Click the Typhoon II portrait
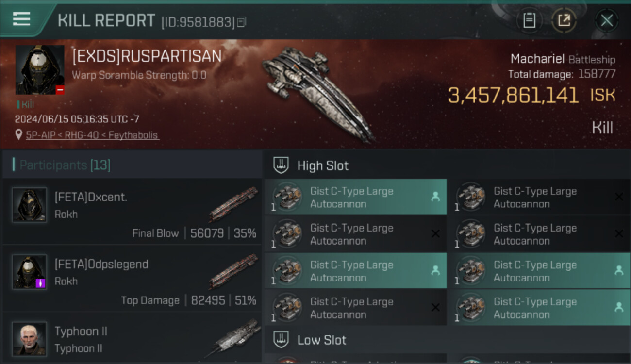This screenshot has width=631, height=364. tap(30, 338)
